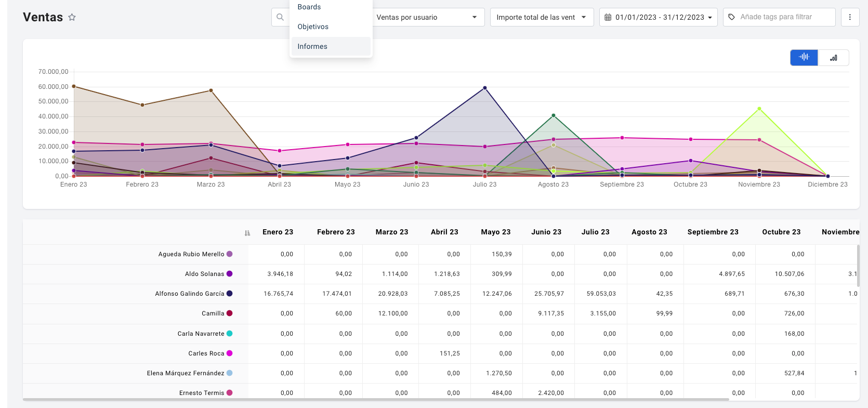This screenshot has width=868, height=408.
Task: Click the search magnifier icon
Action: pos(280,17)
